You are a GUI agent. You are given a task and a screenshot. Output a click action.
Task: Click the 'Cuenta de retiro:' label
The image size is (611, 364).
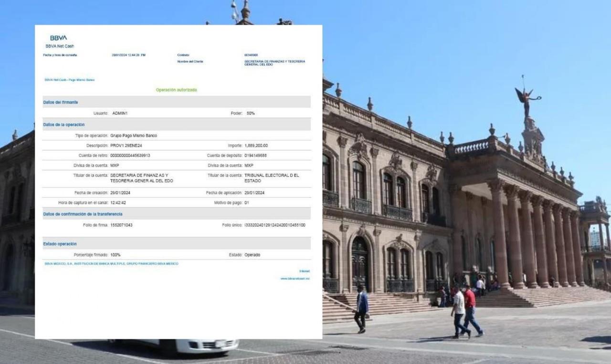tap(94, 156)
